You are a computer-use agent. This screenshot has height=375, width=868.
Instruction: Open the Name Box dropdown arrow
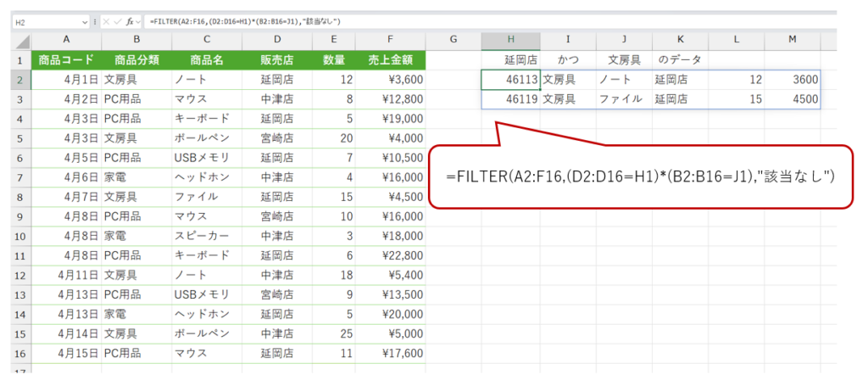[x=85, y=21]
